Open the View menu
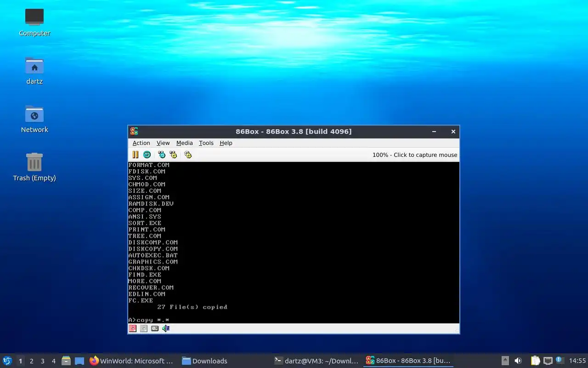Image resolution: width=588 pixels, height=368 pixels. pos(163,143)
